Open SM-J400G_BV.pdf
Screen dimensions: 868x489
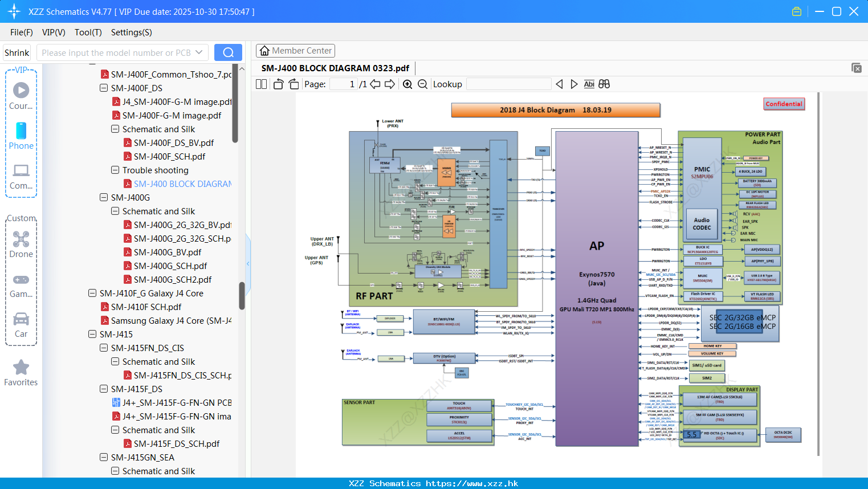click(x=162, y=252)
